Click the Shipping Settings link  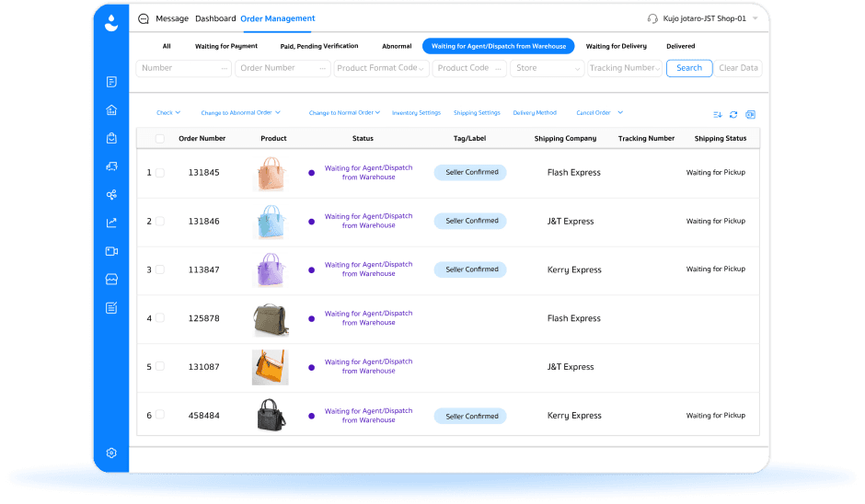click(477, 113)
